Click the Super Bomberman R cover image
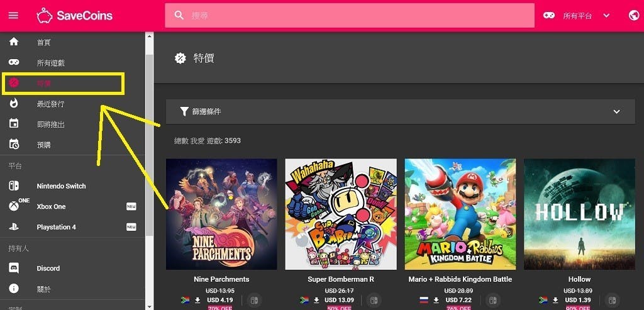 [341, 214]
